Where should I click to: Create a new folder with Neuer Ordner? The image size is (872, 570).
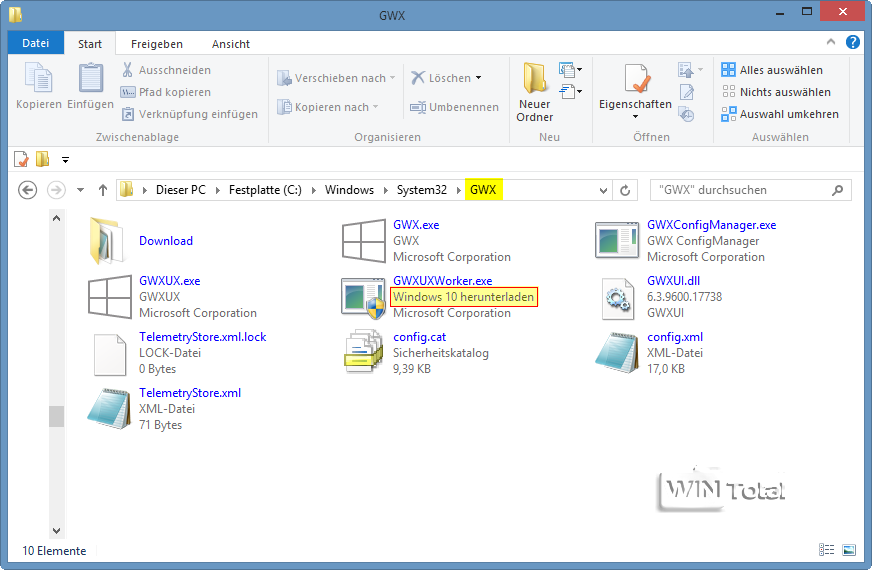coord(534,92)
